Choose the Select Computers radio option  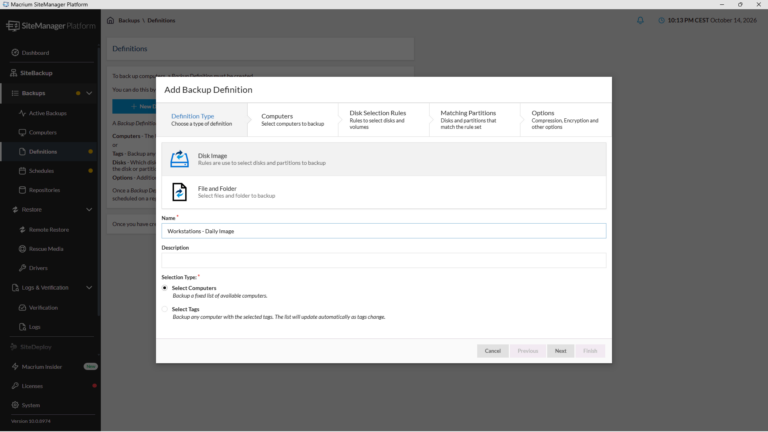(165, 288)
